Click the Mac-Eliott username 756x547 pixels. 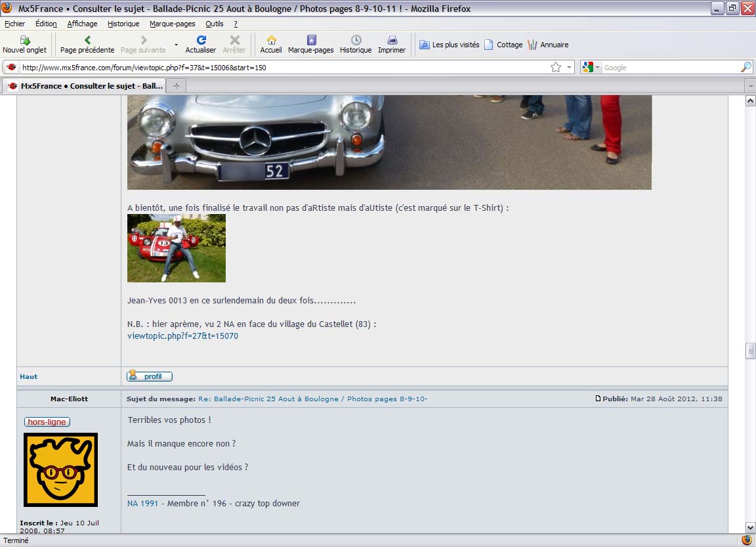point(70,399)
